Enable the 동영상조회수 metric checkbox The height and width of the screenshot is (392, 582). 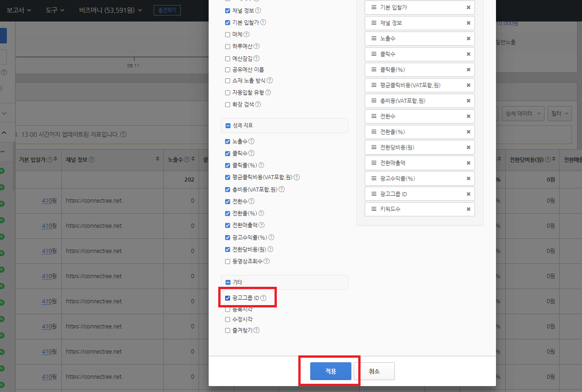tap(227, 261)
